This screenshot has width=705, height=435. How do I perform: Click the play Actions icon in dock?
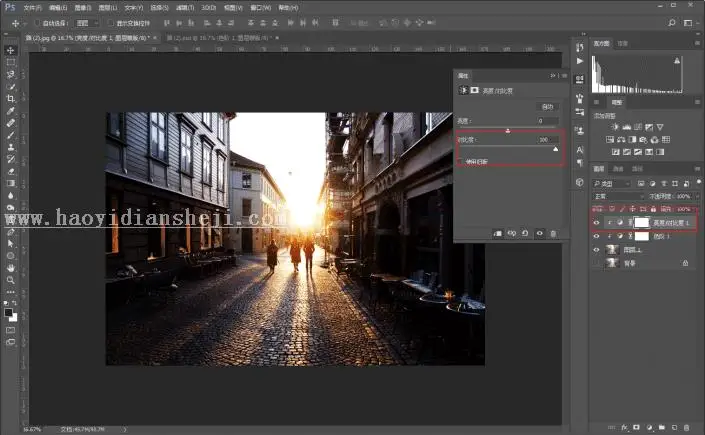point(580,61)
